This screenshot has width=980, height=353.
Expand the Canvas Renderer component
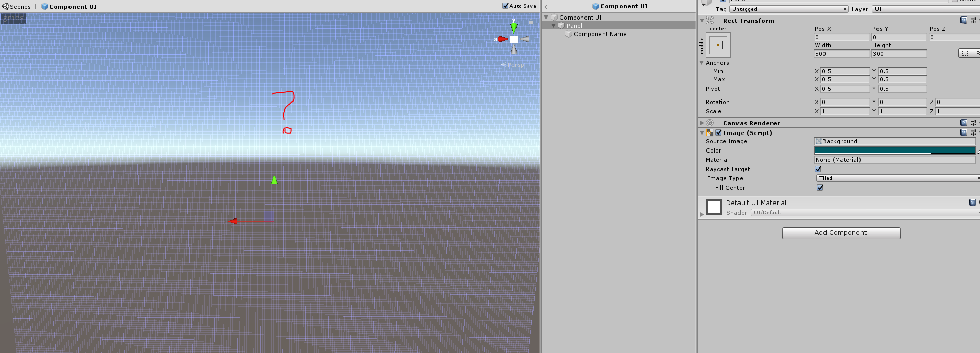click(702, 123)
